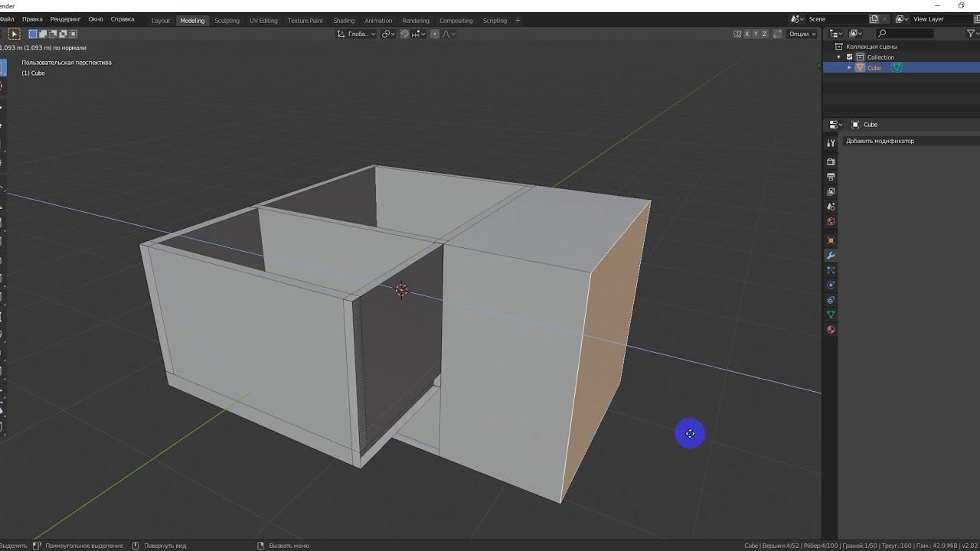Switch to the Rendering workspace tab

point(416,21)
